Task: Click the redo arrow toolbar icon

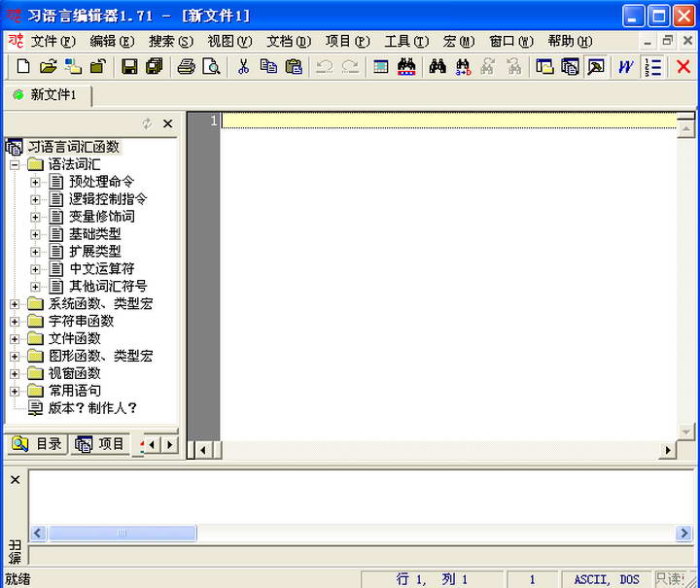Action: (x=350, y=67)
